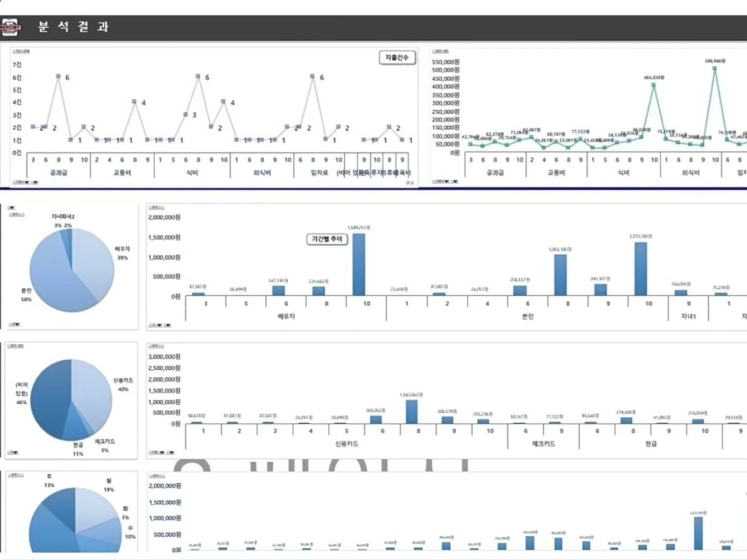Click 식비 axis label in 지출건수 chart

click(x=192, y=173)
